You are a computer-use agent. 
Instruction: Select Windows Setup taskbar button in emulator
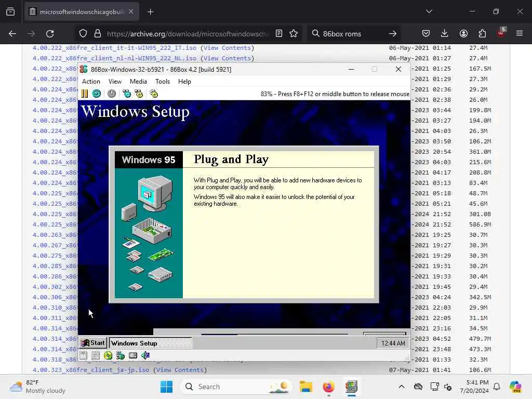(x=150, y=343)
